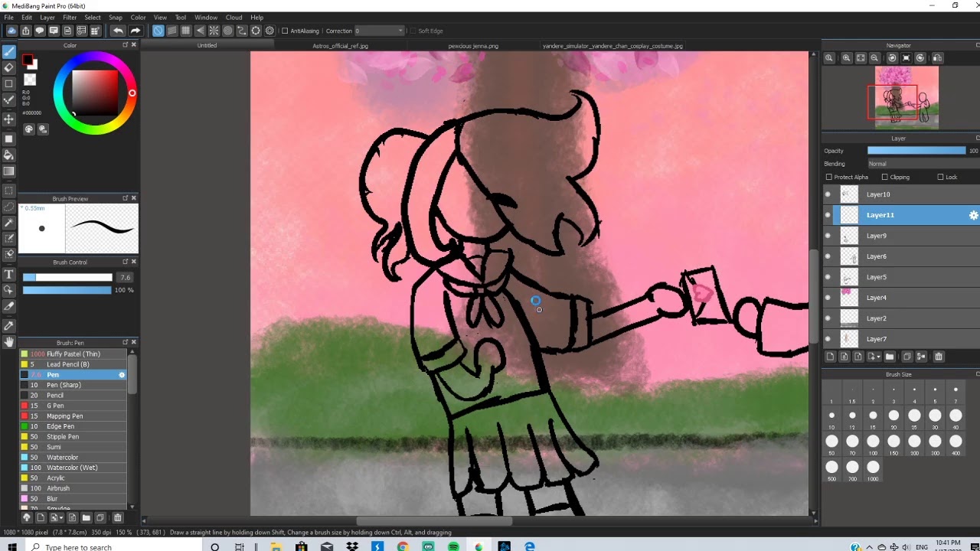Select the Brush tool in left toolbar
Screen dimensions: 980x551
click(9, 52)
